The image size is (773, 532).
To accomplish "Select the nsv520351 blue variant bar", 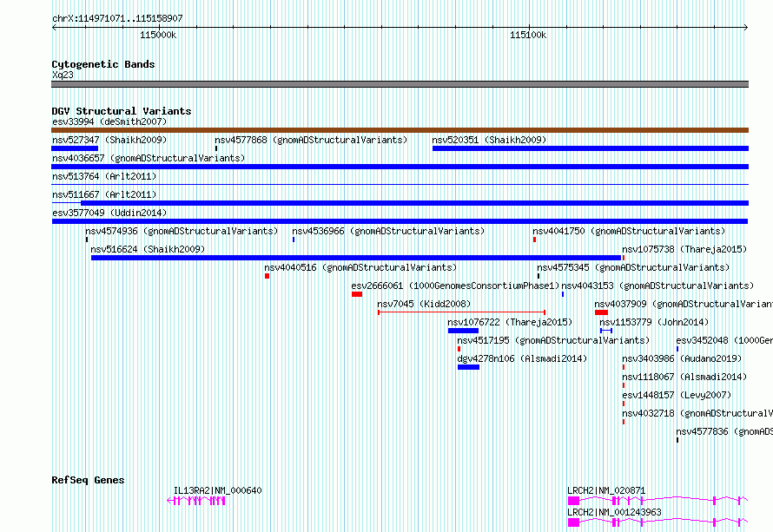I will click(x=591, y=148).
